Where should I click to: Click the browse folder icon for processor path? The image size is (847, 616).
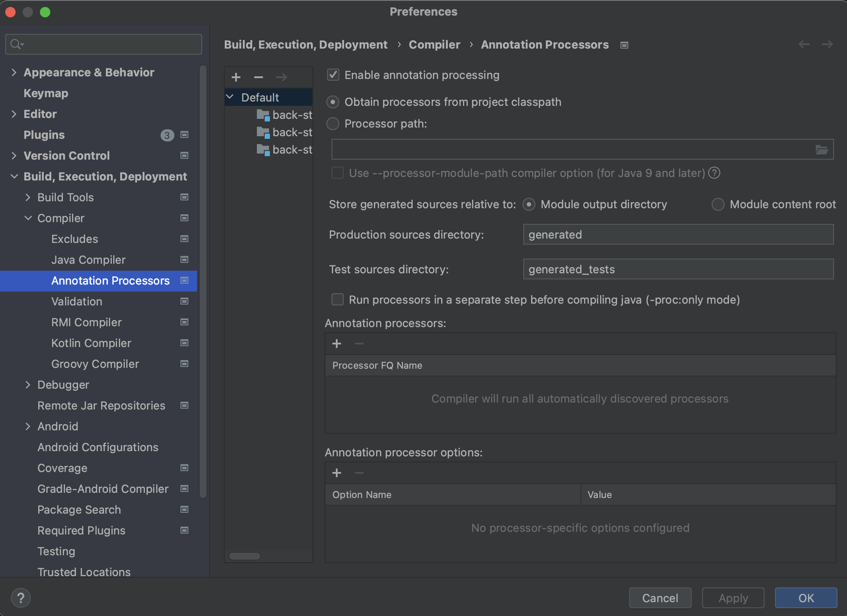(821, 150)
